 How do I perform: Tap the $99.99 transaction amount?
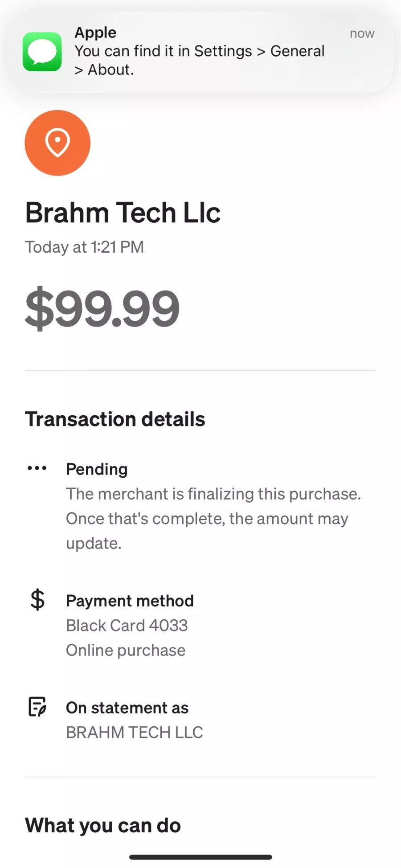pyautogui.click(x=102, y=308)
